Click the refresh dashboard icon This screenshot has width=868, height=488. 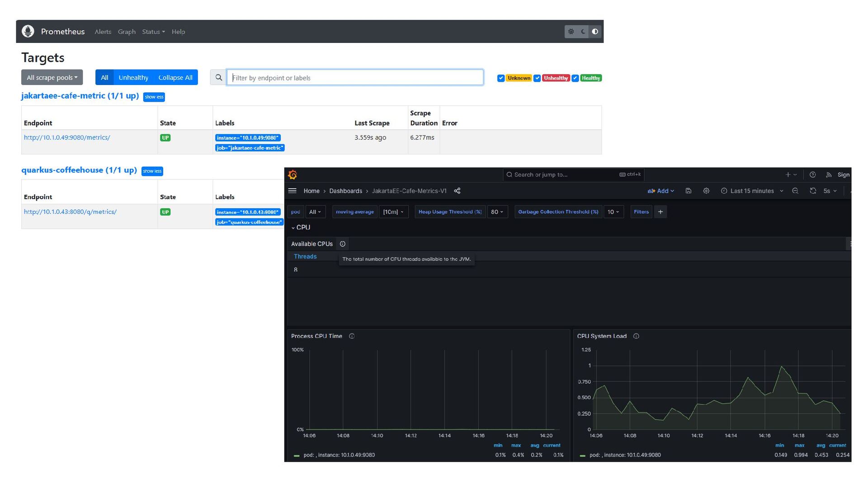point(813,191)
